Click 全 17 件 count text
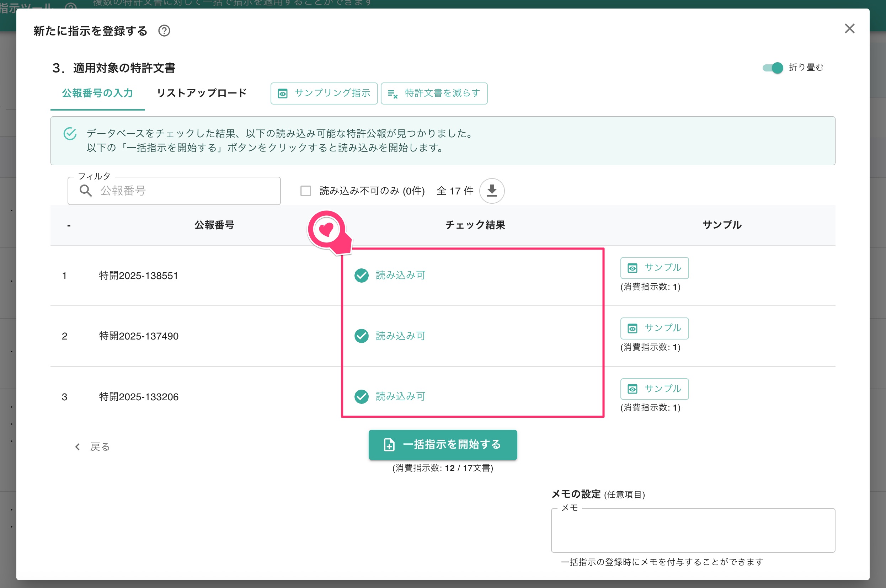 point(455,191)
